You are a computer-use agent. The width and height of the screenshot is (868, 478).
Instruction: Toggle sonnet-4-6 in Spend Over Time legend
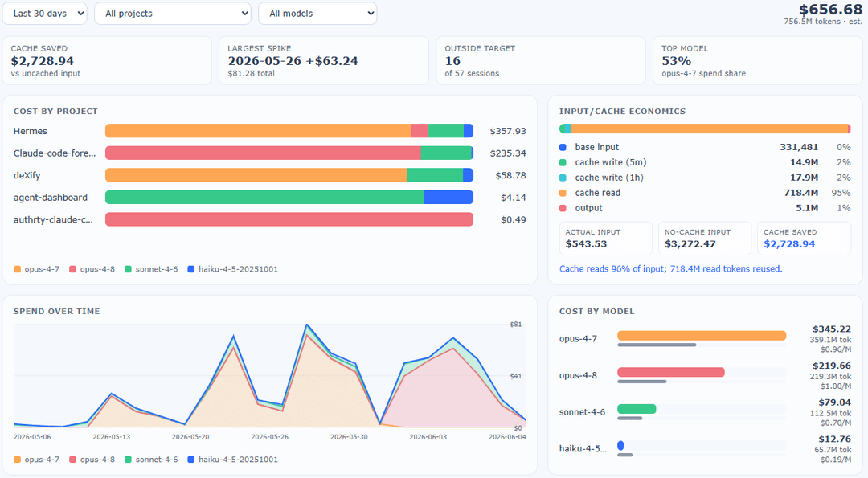coord(151,460)
